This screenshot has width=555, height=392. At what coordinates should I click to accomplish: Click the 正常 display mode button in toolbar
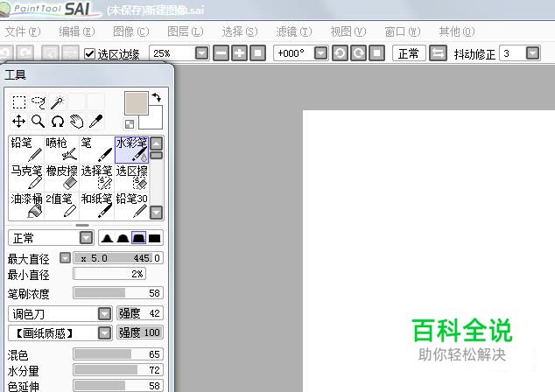409,53
